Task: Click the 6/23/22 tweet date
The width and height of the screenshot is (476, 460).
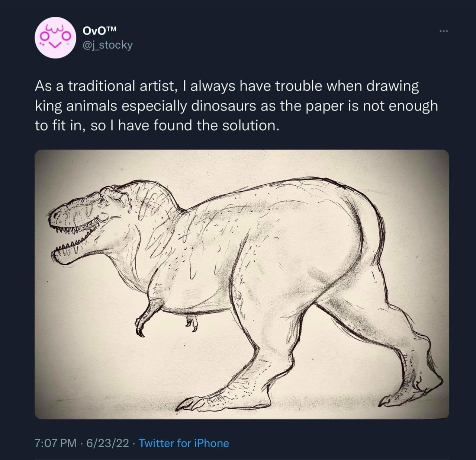Action: 107,443
